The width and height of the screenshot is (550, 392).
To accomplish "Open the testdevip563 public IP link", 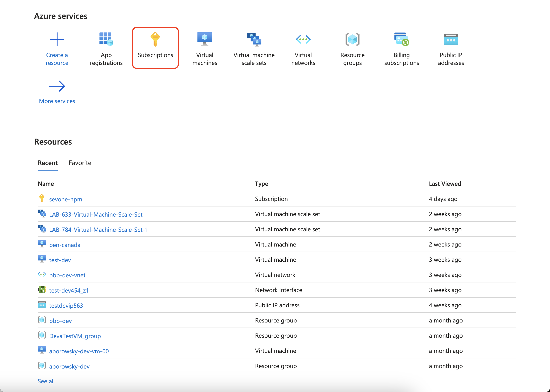I will point(66,306).
